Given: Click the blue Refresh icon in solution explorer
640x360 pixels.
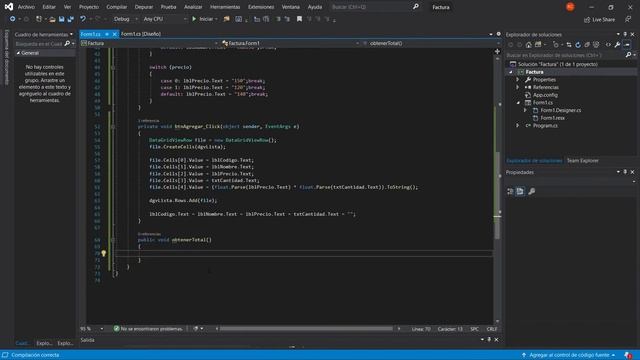Looking at the screenshot, I should 578,45.
